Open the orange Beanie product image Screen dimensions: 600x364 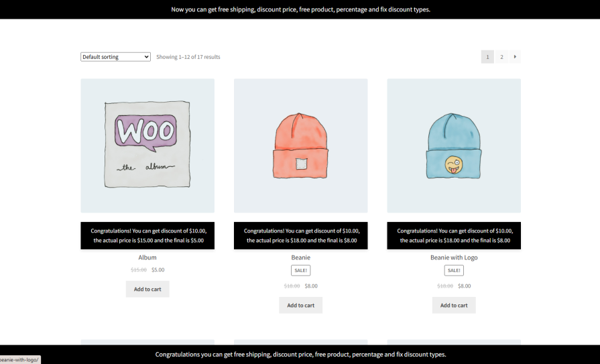tap(300, 145)
